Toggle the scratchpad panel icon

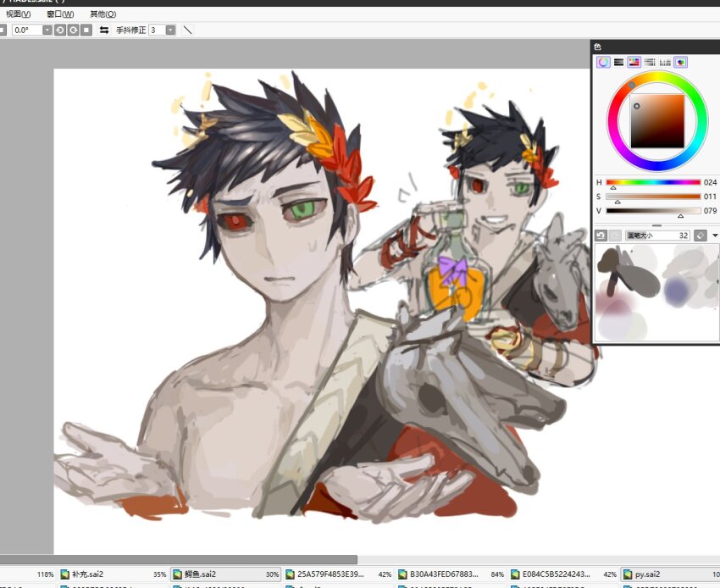pyautogui.click(x=680, y=62)
